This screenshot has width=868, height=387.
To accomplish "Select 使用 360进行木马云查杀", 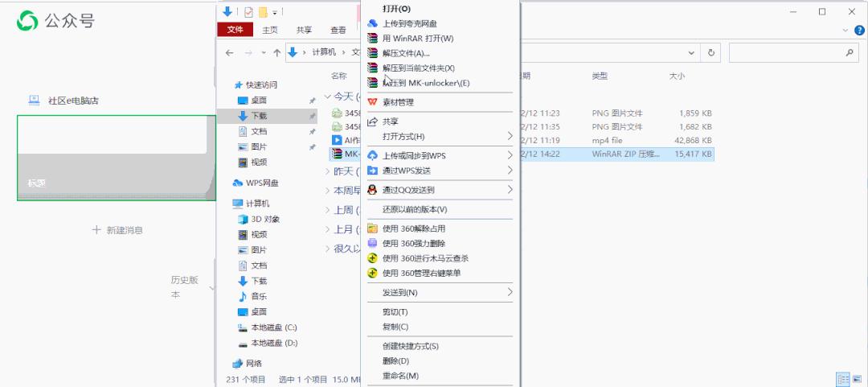I will 426,258.
